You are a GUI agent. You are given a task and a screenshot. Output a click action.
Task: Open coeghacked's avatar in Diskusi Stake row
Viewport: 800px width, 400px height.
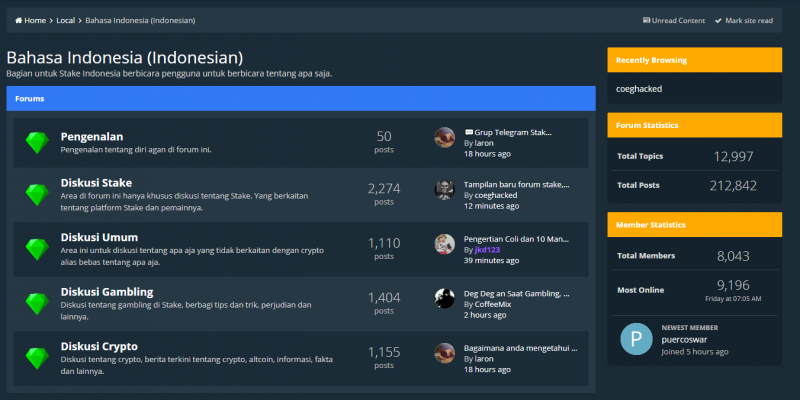pyautogui.click(x=444, y=190)
